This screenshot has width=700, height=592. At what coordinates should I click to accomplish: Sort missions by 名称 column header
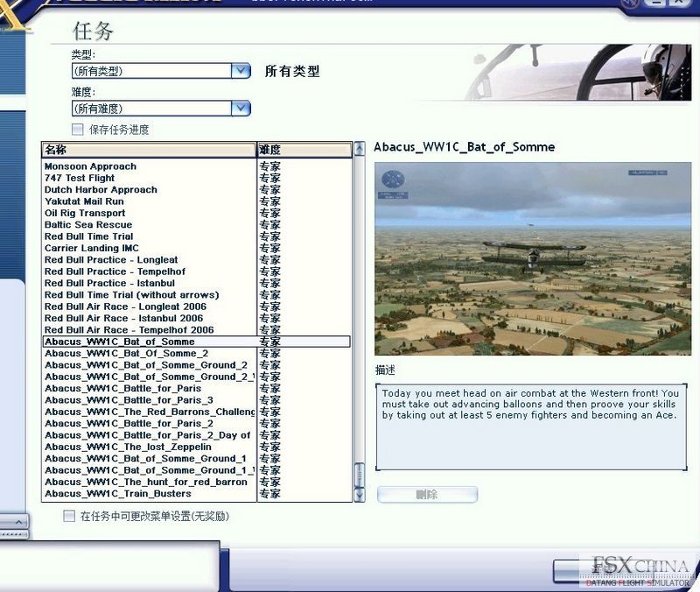point(149,150)
